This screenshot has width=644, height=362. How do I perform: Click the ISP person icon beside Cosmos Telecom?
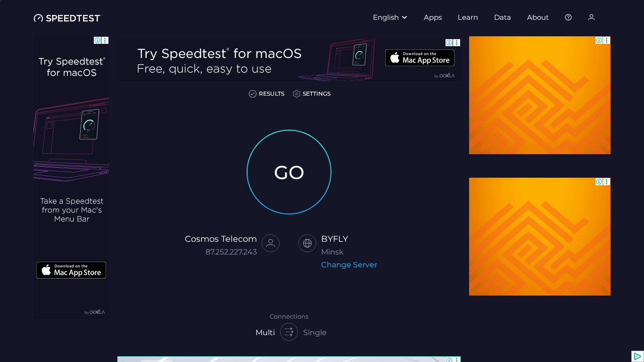(x=271, y=243)
